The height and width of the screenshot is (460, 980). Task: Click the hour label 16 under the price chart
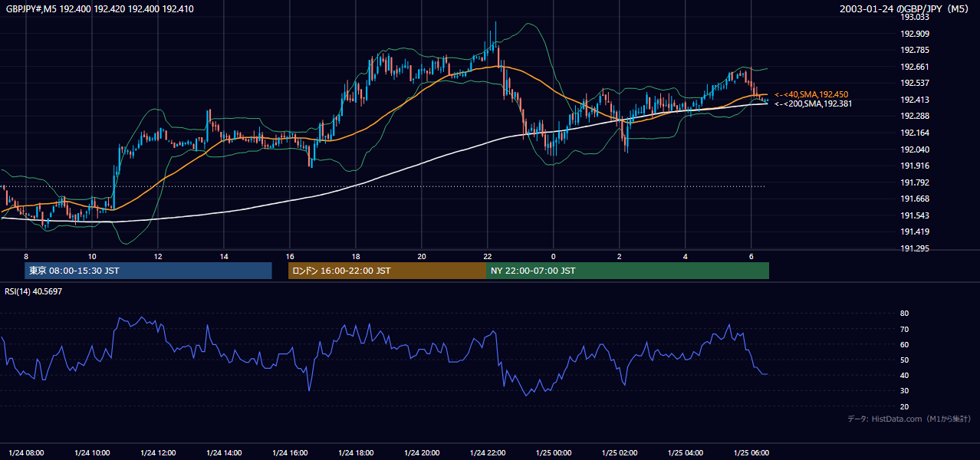(290, 256)
